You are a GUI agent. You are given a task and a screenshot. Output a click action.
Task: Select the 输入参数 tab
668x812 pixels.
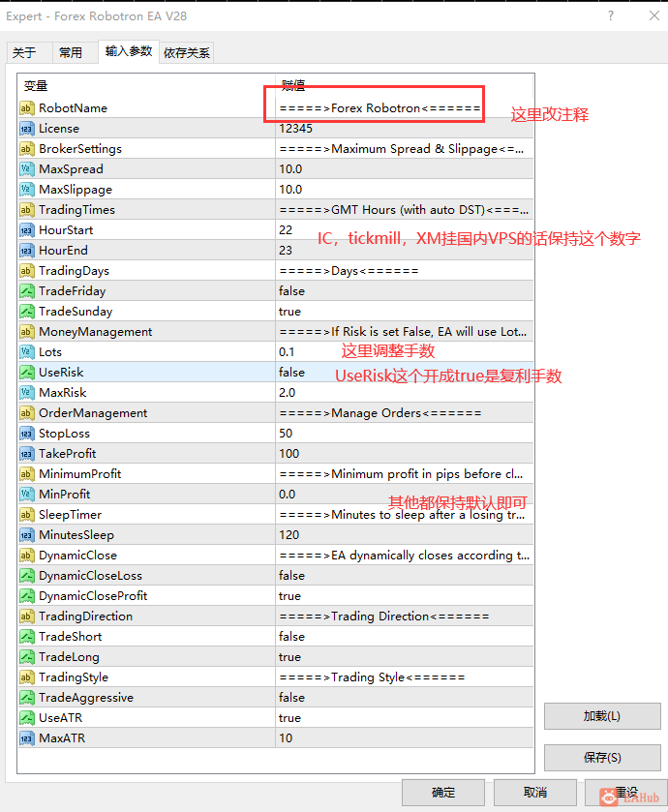point(129,51)
